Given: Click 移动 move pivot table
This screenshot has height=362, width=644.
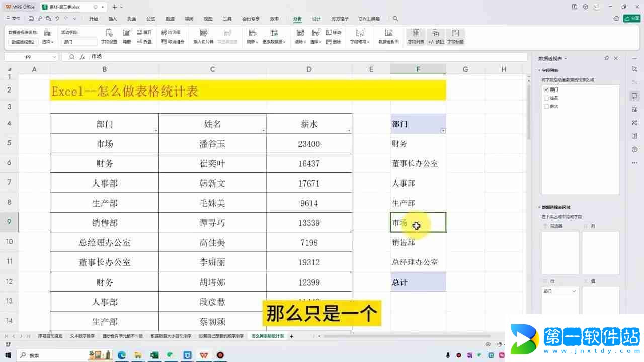Looking at the screenshot, I should (x=334, y=32).
